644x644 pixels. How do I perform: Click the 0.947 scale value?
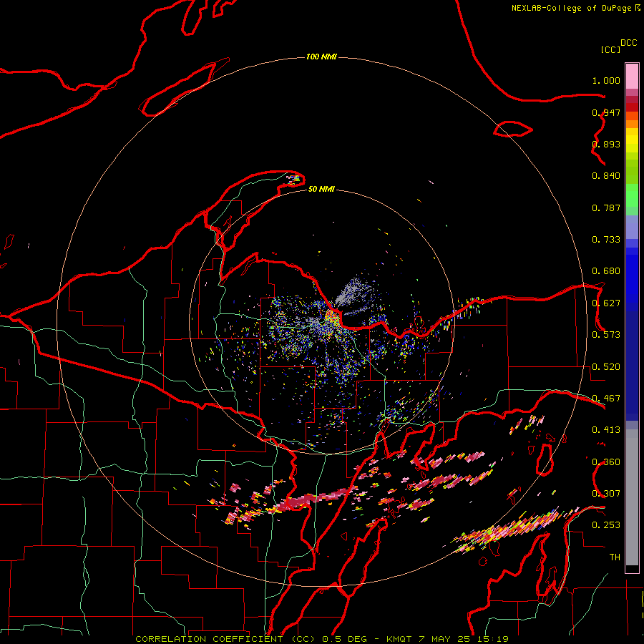click(606, 112)
